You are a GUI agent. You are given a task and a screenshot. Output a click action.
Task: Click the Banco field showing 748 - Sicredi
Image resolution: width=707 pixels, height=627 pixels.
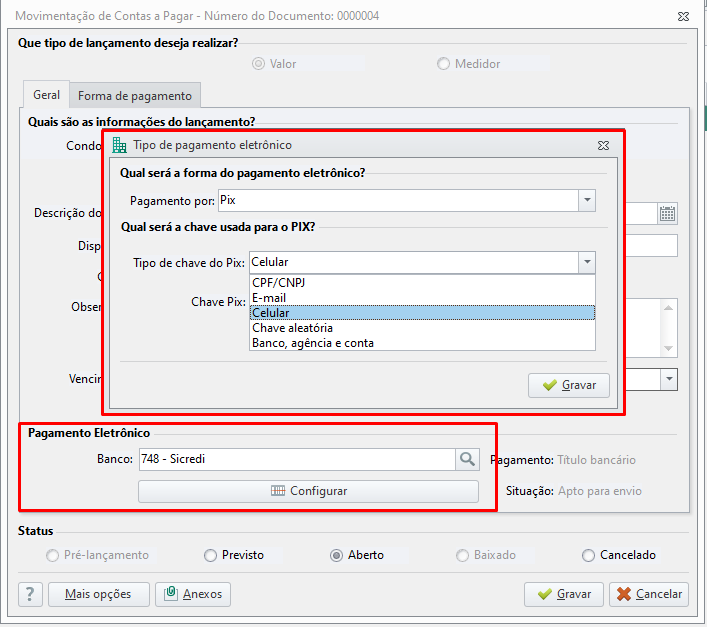(x=297, y=459)
